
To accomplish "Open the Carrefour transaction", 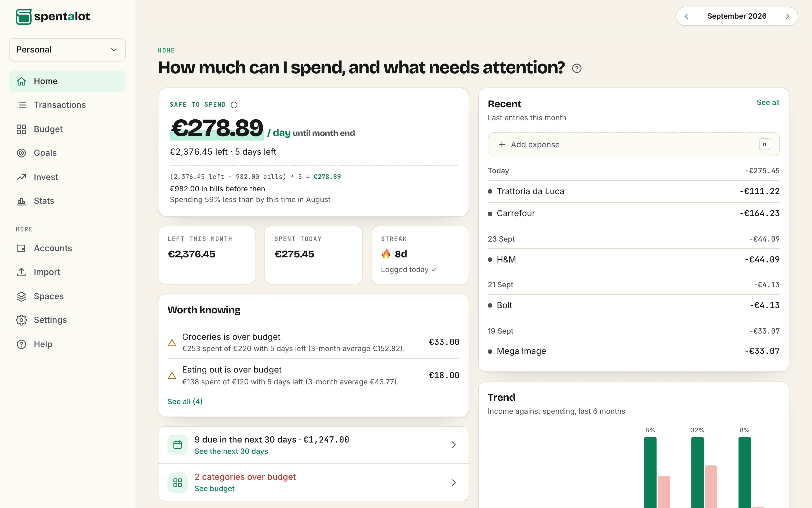I will (x=634, y=213).
